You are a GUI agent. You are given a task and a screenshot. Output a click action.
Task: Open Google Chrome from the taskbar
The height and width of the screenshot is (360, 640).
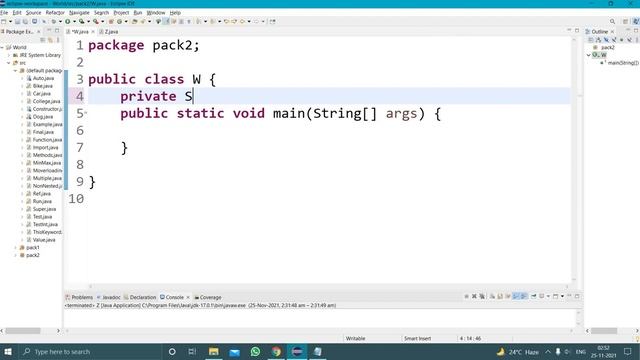point(276,351)
